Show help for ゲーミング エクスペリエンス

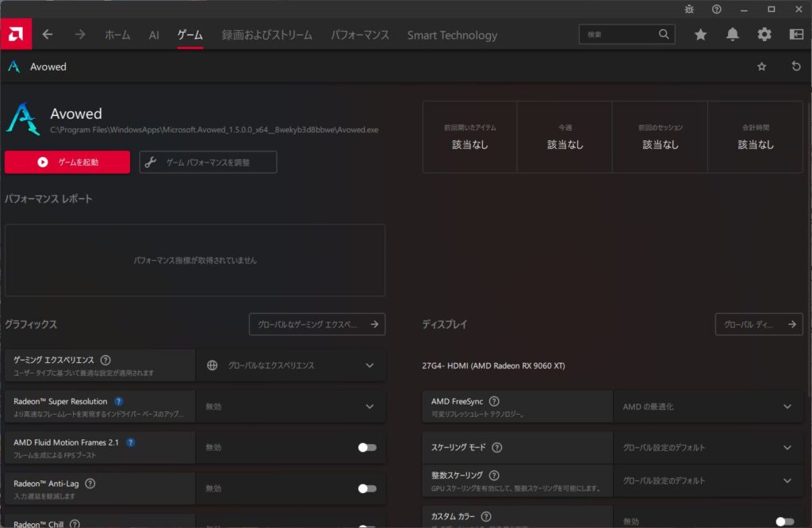pos(105,360)
